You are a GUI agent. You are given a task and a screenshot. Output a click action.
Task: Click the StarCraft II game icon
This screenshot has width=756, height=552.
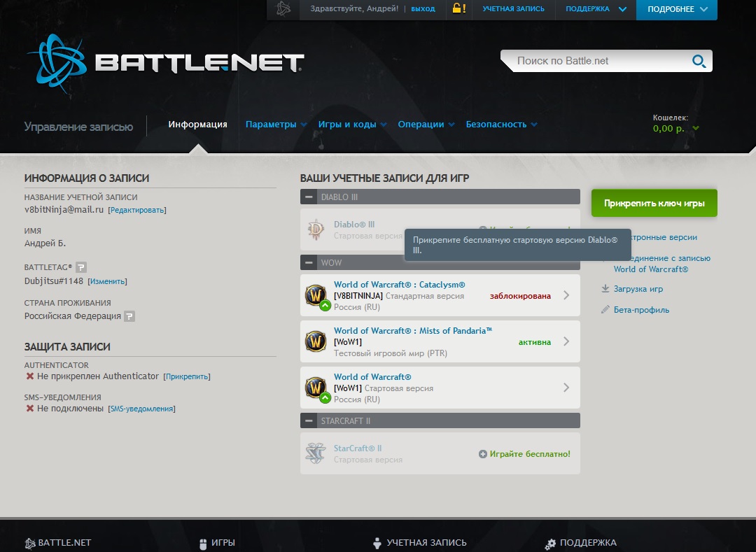click(316, 453)
